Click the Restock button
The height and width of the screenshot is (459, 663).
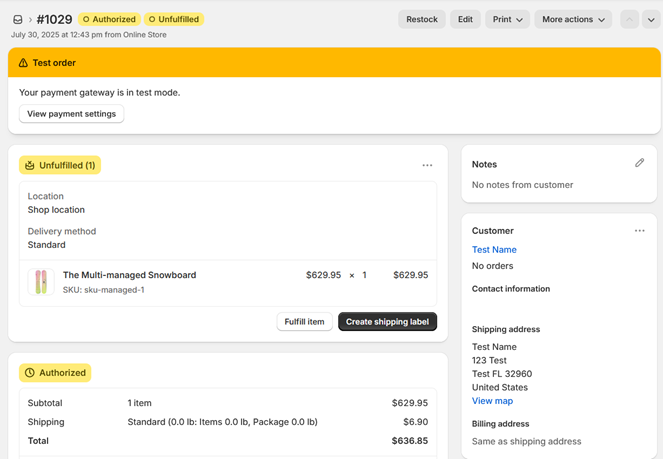tap(422, 19)
